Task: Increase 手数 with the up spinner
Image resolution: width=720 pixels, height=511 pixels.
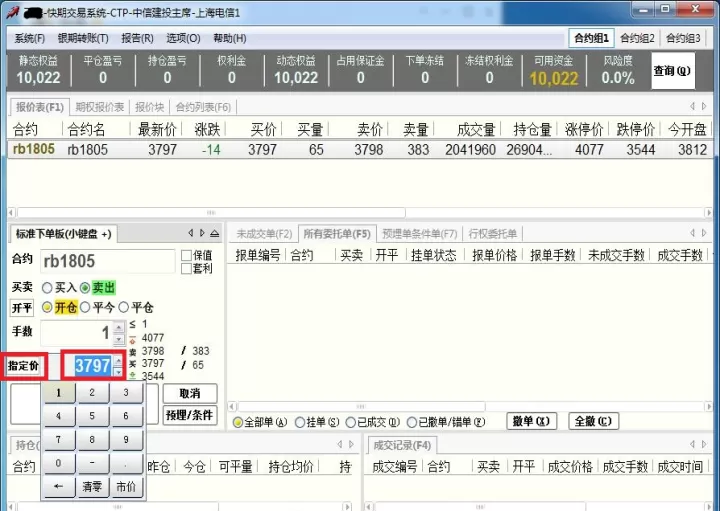Action: (119, 327)
